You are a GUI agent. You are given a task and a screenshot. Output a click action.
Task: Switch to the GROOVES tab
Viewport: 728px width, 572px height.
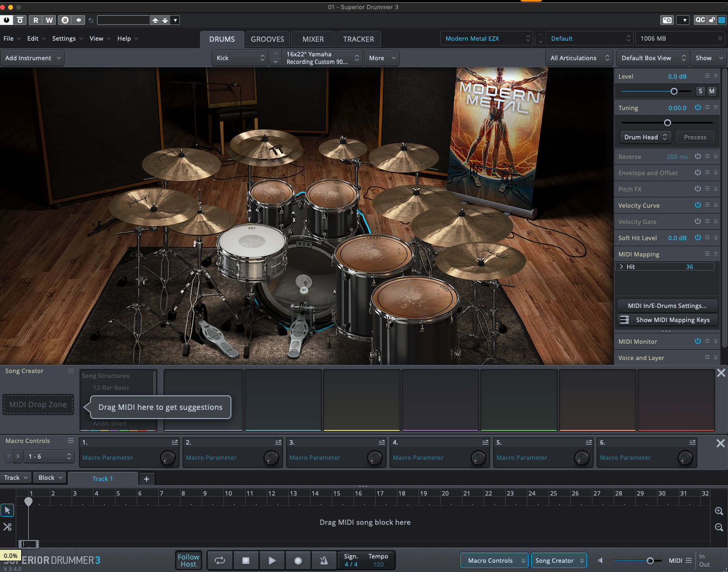[267, 39]
